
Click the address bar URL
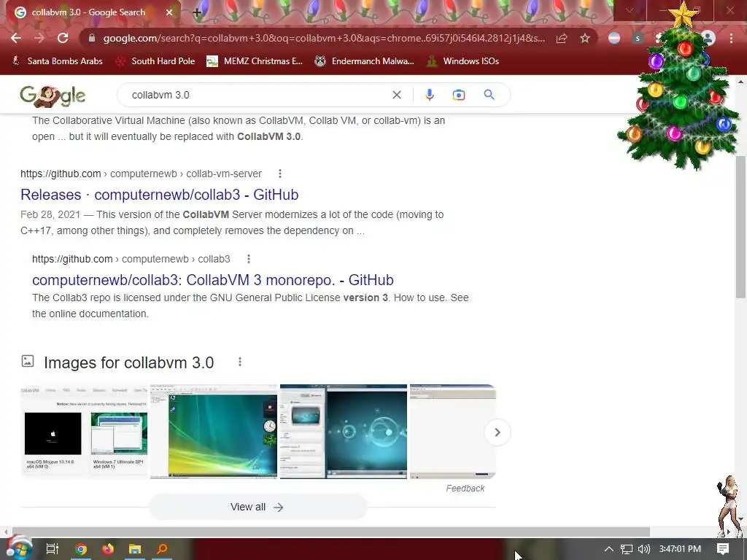(x=324, y=38)
